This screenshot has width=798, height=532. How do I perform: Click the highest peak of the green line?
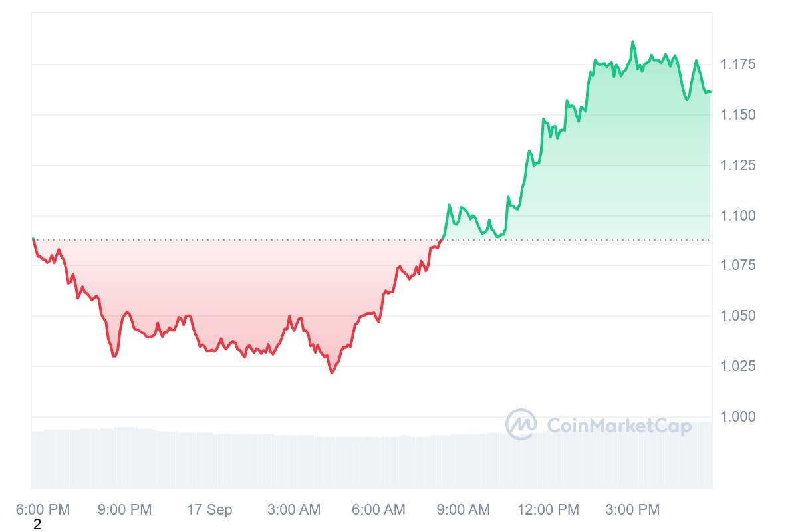pyautogui.click(x=632, y=41)
